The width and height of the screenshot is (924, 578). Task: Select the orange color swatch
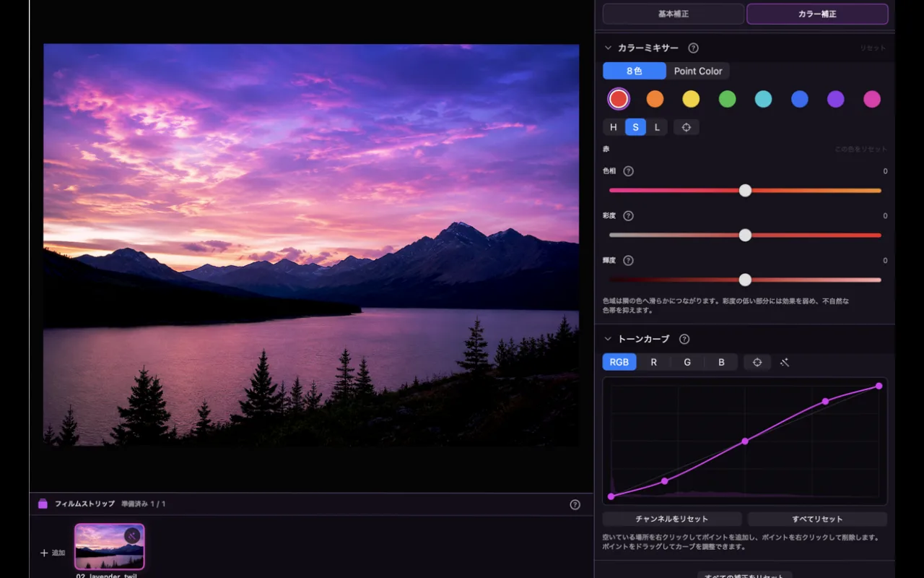655,99
